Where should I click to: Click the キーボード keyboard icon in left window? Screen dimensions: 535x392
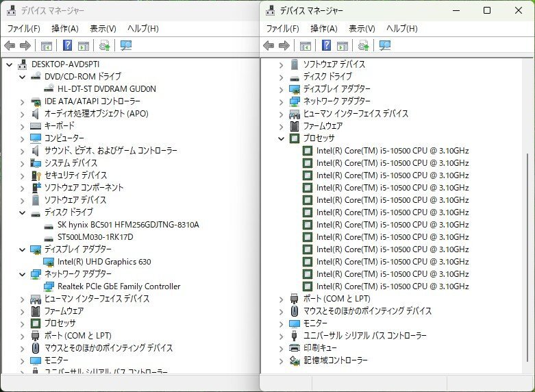click(36, 126)
